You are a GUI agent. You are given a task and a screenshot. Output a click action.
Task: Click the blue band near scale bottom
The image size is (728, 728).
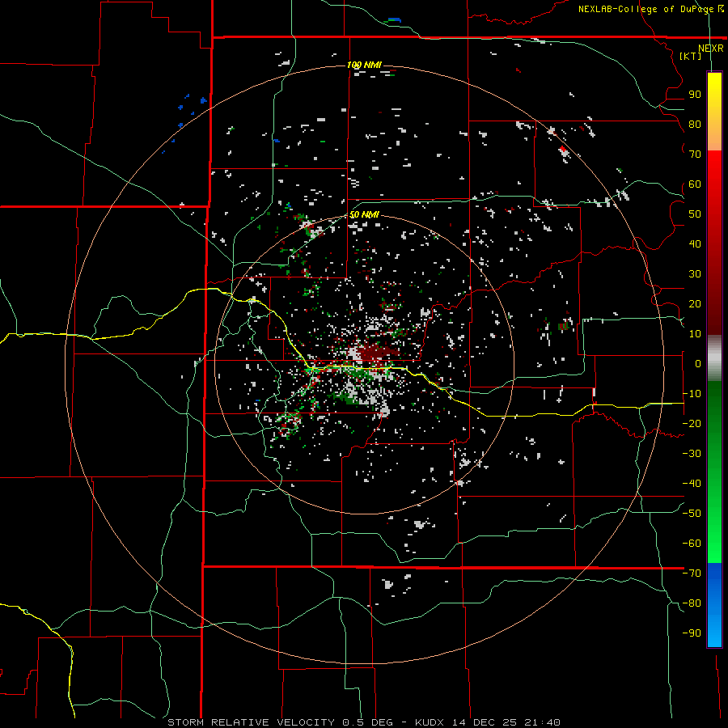(x=714, y=605)
